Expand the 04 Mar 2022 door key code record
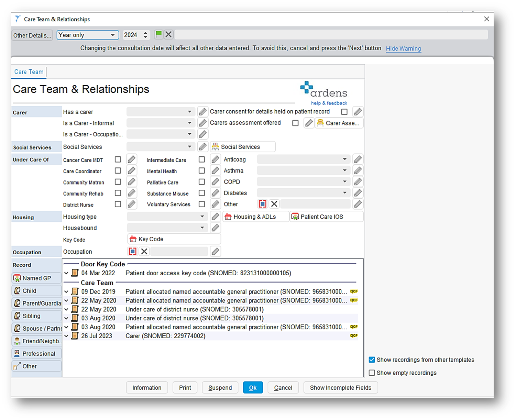Viewport: 516px width, 420px height. coord(66,273)
